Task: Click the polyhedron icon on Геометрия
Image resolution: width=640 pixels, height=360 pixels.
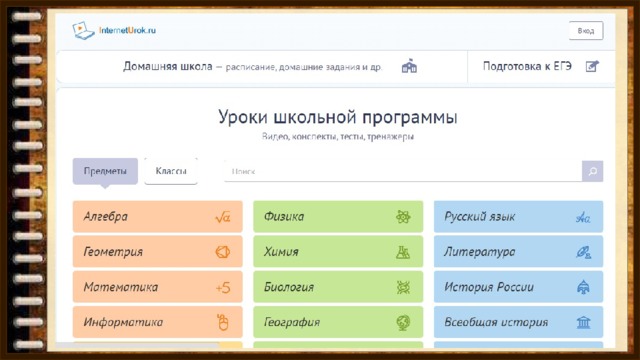Action: (222, 252)
